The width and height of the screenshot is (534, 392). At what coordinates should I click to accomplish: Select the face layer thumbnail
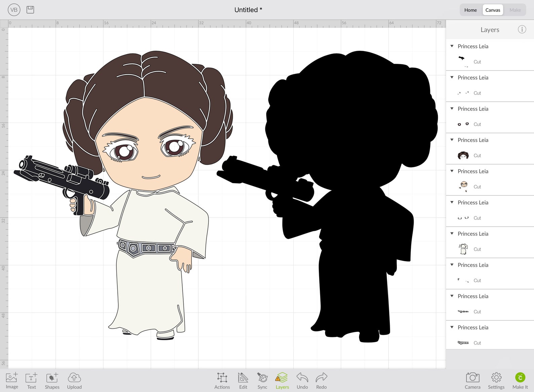pyautogui.click(x=463, y=186)
